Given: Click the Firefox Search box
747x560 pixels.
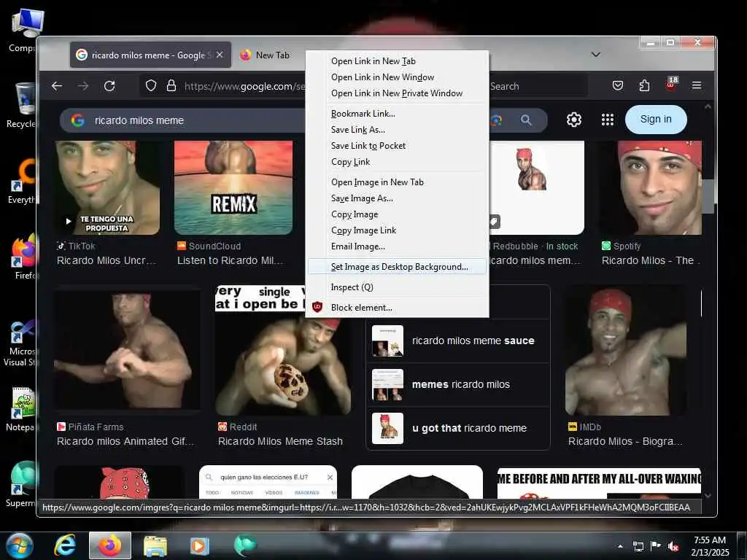Looking at the screenshot, I should [538, 86].
